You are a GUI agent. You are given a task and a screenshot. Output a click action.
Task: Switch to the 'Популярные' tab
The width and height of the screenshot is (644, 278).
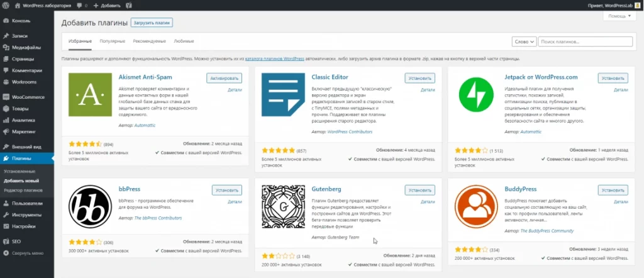coord(113,41)
